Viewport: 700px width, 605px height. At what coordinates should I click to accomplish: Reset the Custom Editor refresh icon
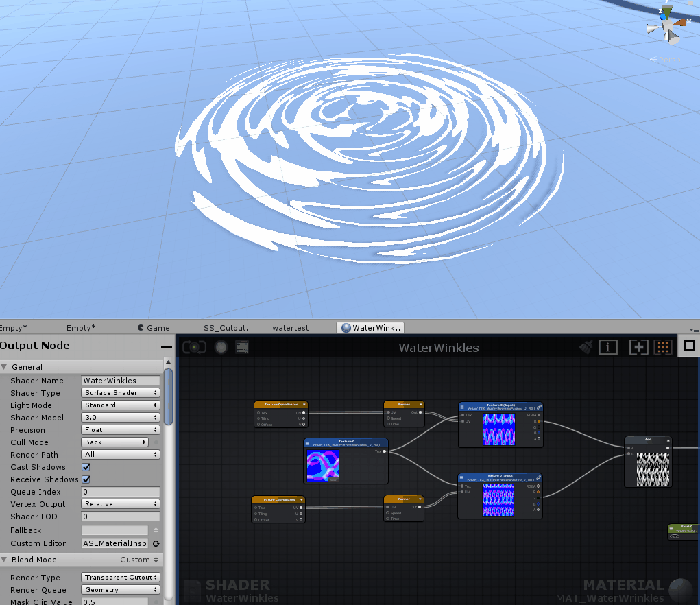(156, 543)
